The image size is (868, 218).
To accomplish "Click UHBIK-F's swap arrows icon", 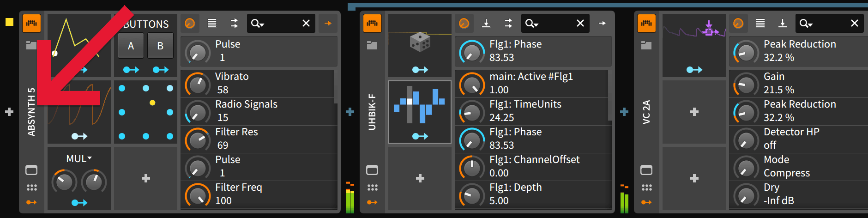I will point(508,23).
